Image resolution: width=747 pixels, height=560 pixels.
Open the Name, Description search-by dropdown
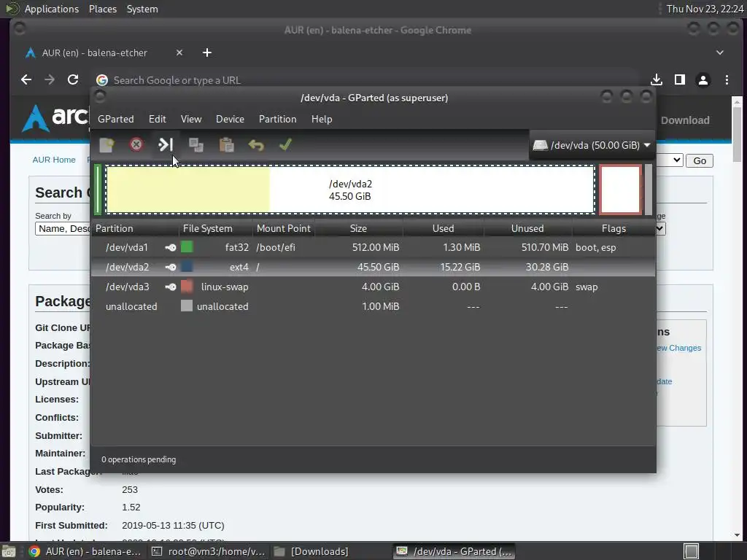63,228
